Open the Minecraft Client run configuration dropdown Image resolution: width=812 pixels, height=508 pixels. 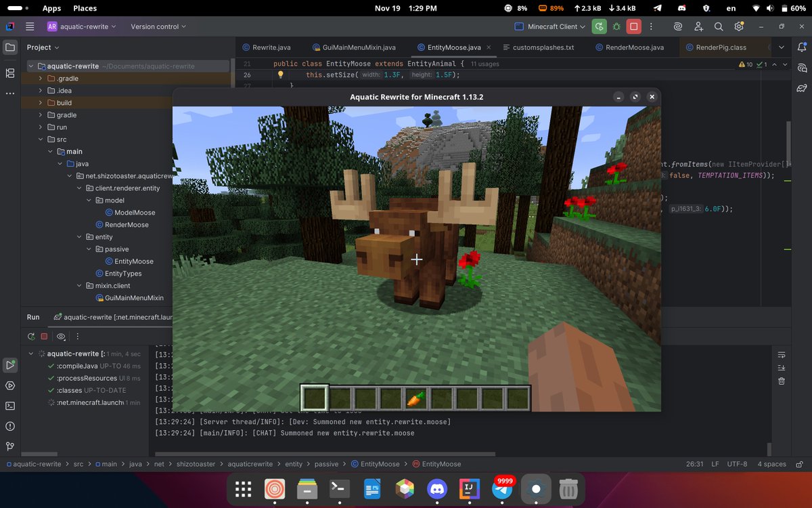550,26
